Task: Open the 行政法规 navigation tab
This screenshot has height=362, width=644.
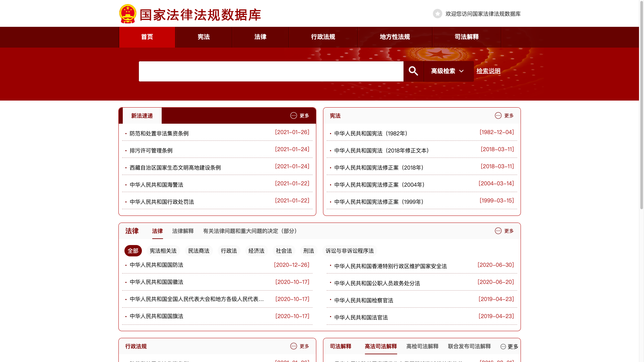Action: [x=323, y=37]
